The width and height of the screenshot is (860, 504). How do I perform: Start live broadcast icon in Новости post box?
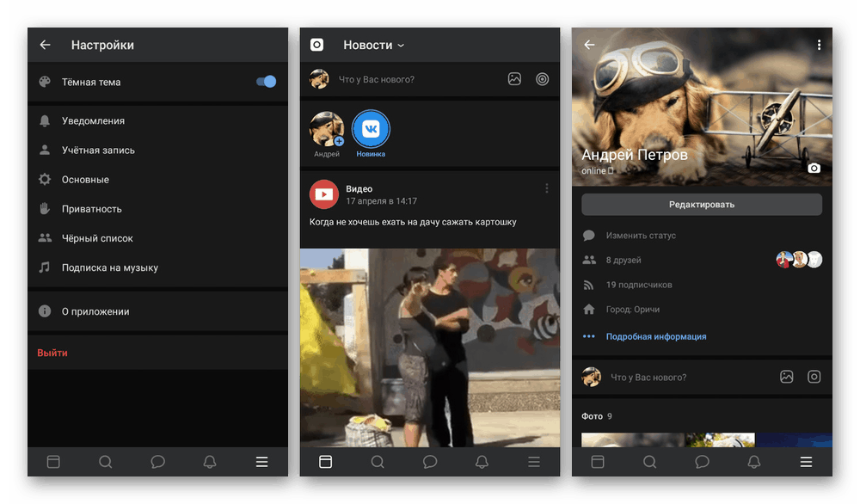(542, 79)
